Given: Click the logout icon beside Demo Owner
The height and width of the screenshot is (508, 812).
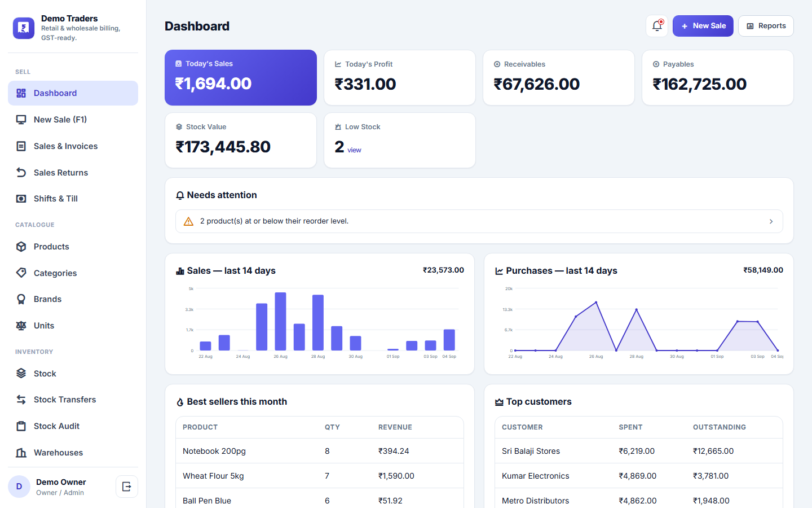Looking at the screenshot, I should click(127, 487).
